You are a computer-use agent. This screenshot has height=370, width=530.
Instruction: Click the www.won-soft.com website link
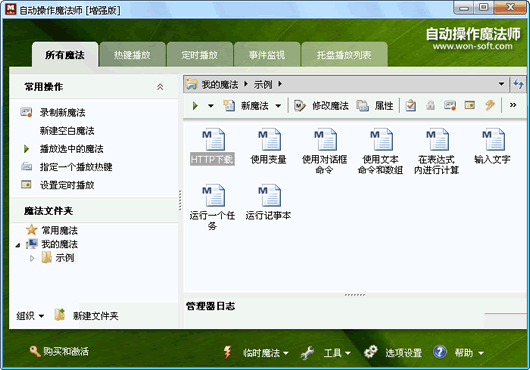coord(472,46)
